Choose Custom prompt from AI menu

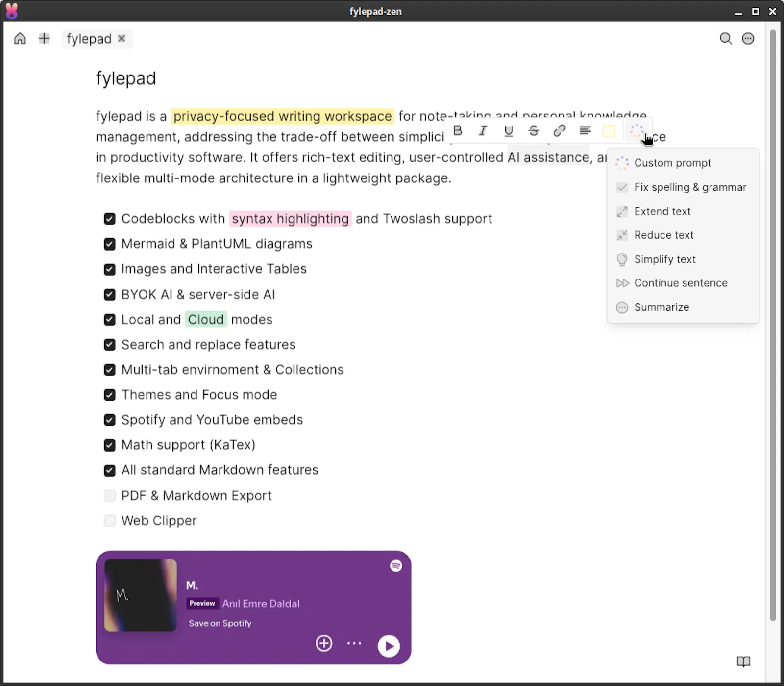(x=683, y=163)
